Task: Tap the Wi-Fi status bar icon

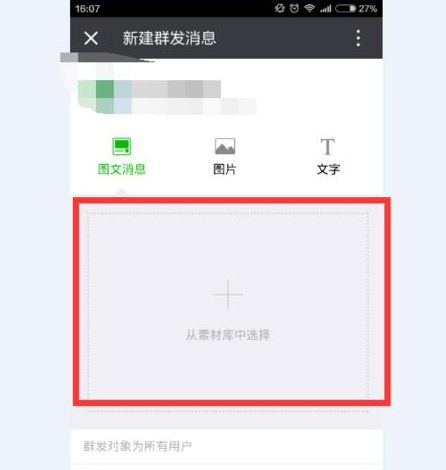Action: point(309,8)
